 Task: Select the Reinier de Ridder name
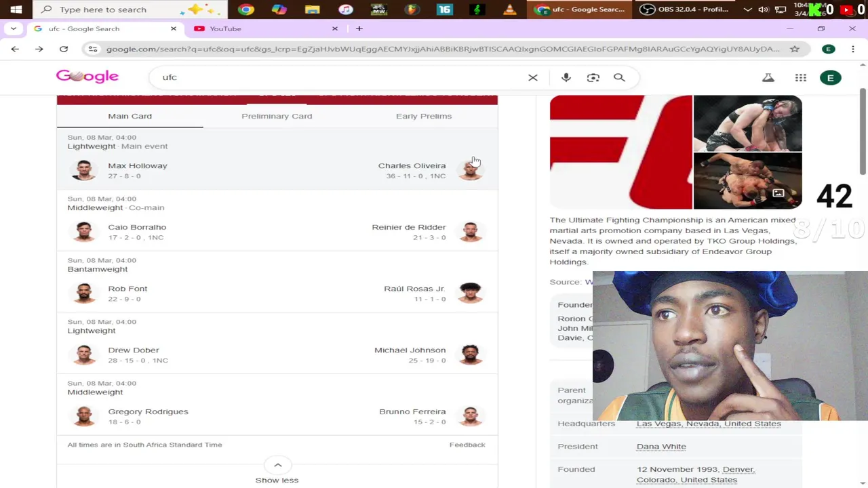(x=409, y=227)
